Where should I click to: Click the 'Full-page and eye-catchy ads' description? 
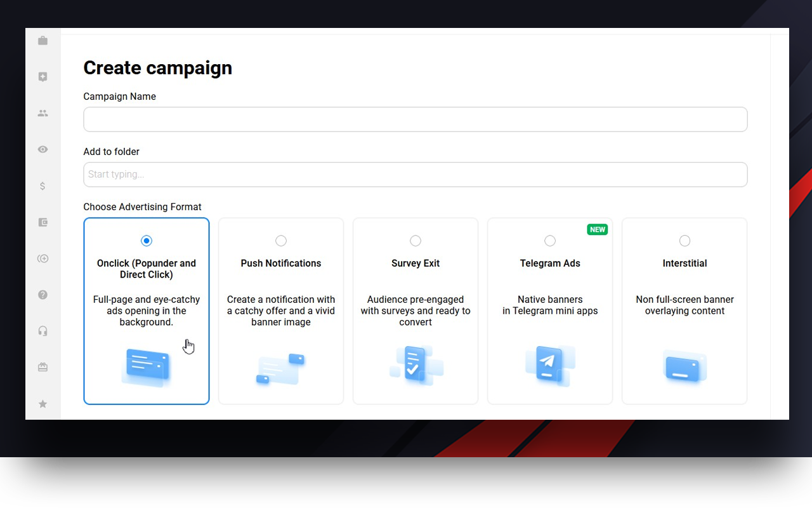click(x=147, y=311)
